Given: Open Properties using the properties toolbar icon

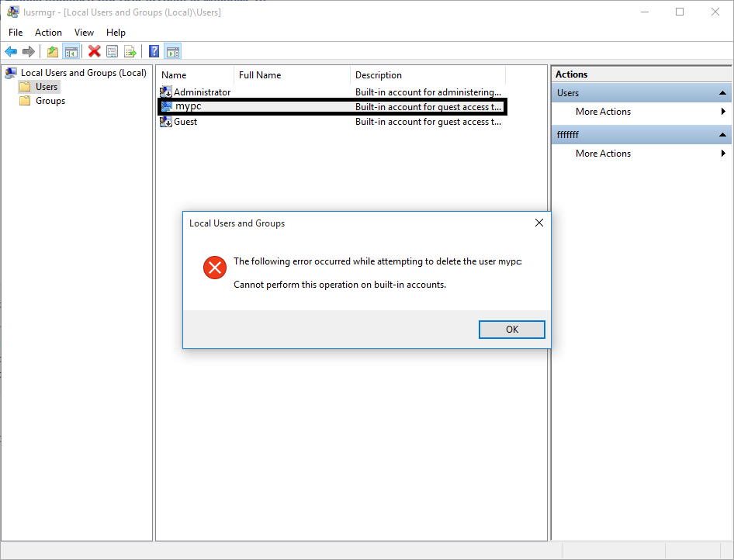Looking at the screenshot, I should (113, 51).
